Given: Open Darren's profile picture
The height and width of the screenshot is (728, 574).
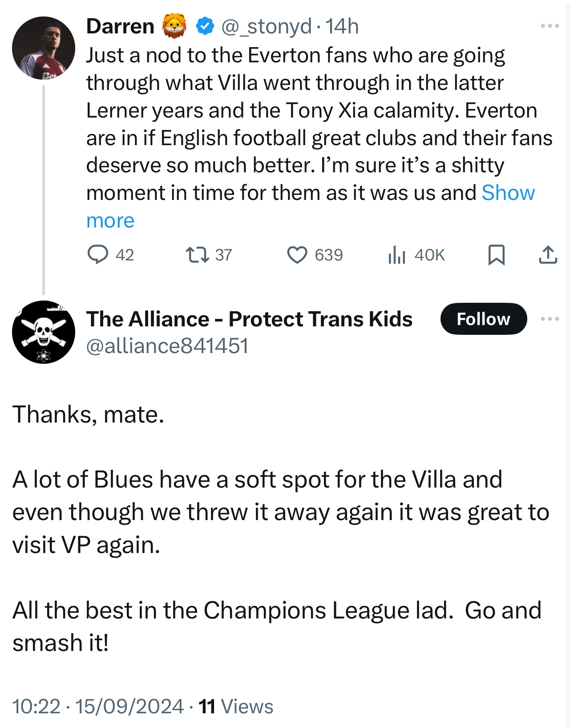Looking at the screenshot, I should coord(44,48).
